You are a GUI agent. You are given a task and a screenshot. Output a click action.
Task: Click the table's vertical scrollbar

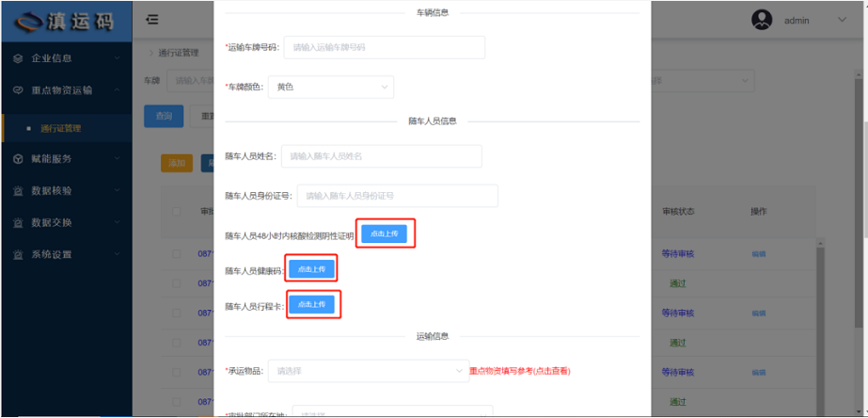(x=820, y=327)
